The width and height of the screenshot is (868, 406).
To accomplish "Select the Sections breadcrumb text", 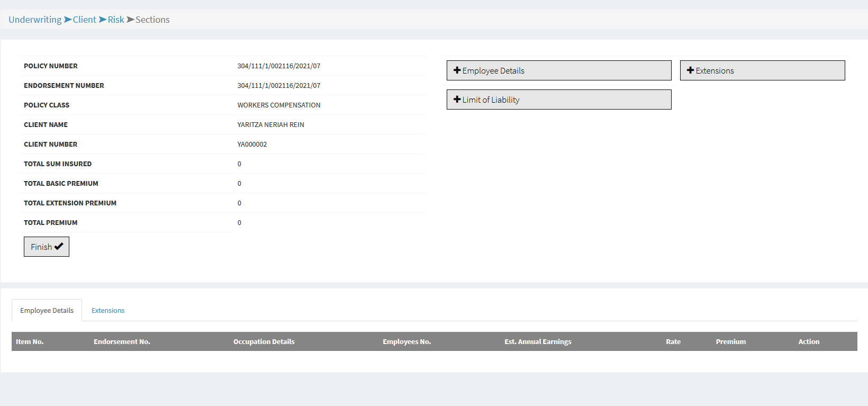I will [x=152, y=20].
